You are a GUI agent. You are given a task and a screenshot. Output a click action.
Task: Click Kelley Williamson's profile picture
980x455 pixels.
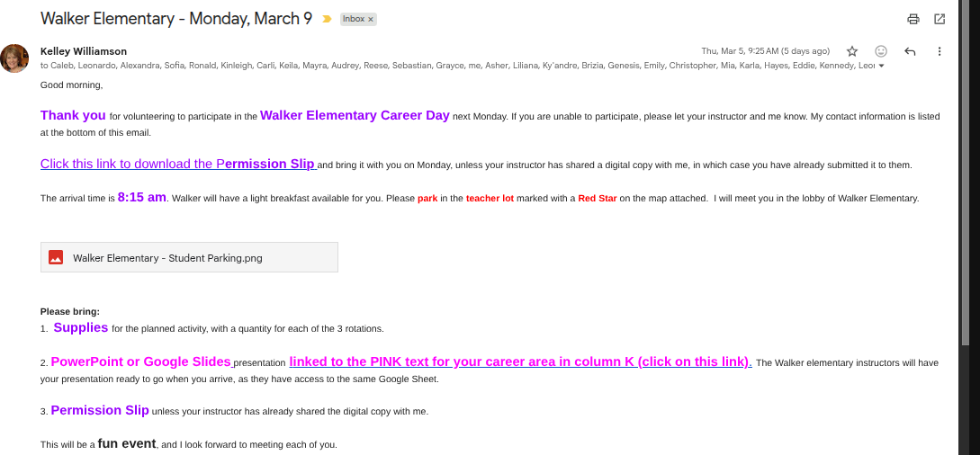(x=14, y=58)
